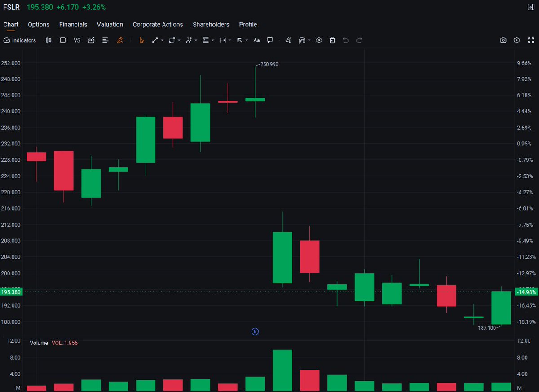Click the 9.66% percentage axis label

coord(525,63)
